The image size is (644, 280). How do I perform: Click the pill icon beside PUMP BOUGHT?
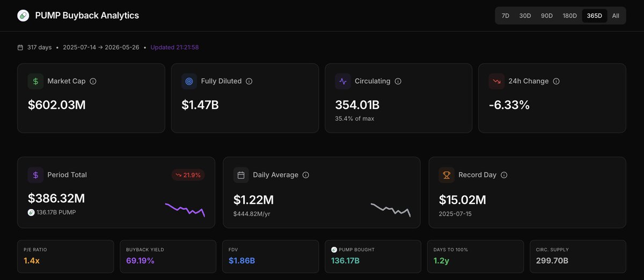click(334, 249)
